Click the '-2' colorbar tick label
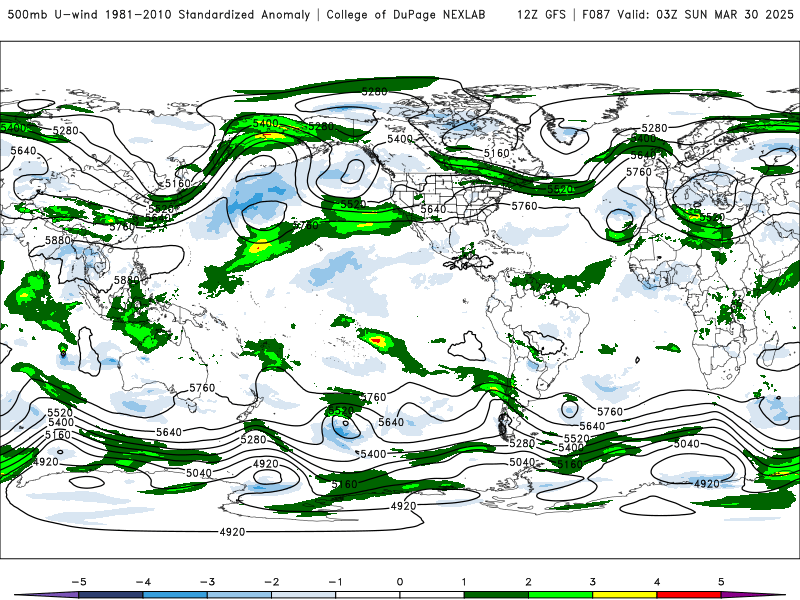800x600 pixels. (271, 582)
